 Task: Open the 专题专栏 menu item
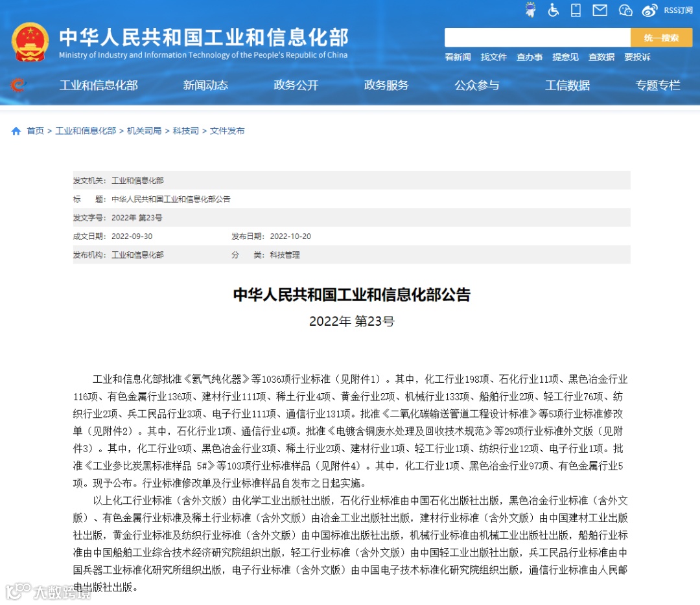point(658,85)
